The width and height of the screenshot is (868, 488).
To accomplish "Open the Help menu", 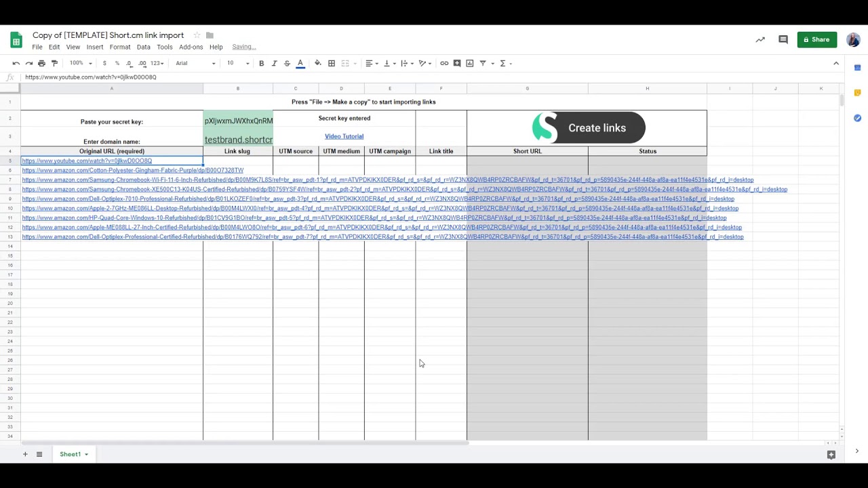I will [x=216, y=47].
